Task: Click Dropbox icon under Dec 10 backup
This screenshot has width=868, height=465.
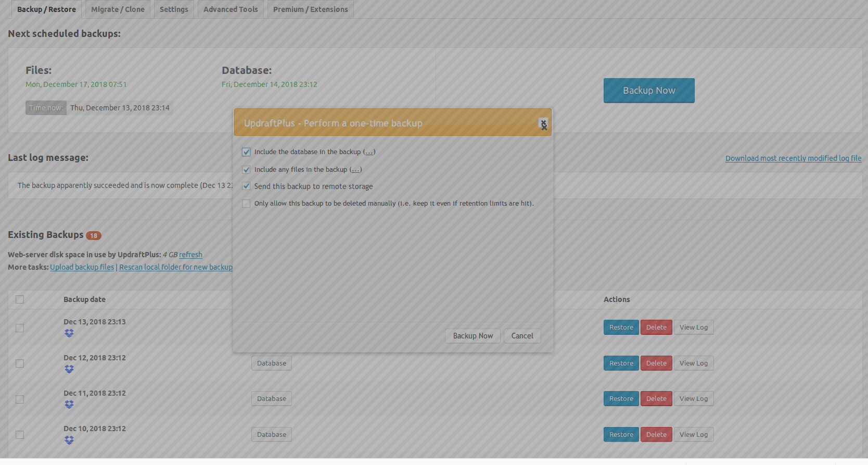Action: tap(69, 440)
